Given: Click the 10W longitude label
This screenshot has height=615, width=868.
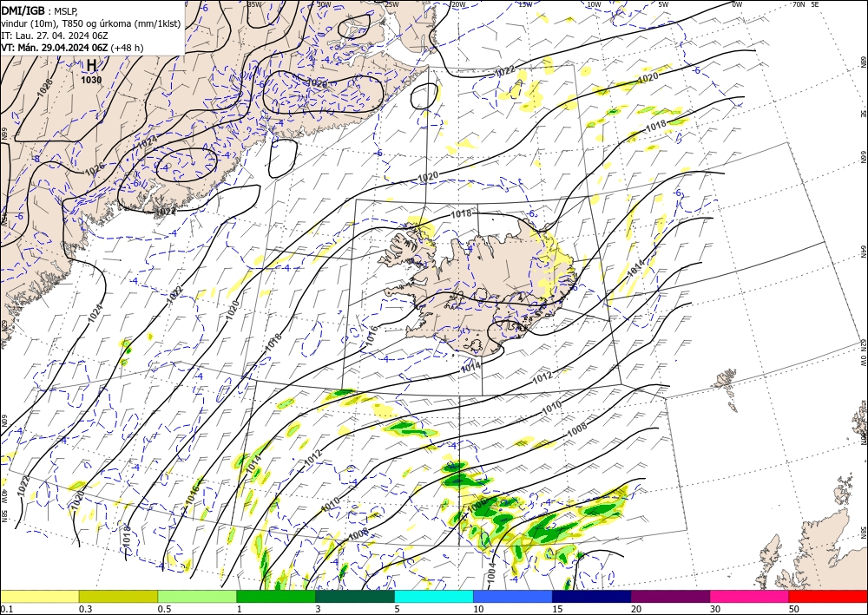Looking at the screenshot, I should pos(594,4).
